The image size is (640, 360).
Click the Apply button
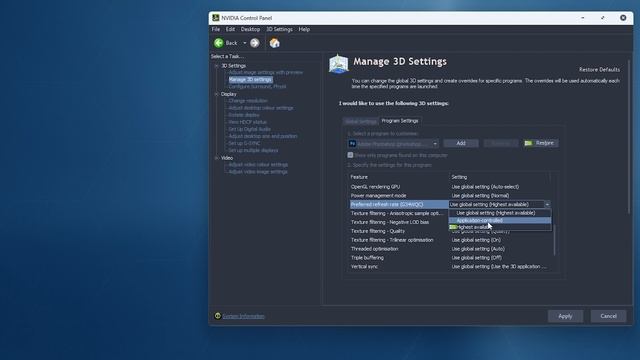(565, 316)
